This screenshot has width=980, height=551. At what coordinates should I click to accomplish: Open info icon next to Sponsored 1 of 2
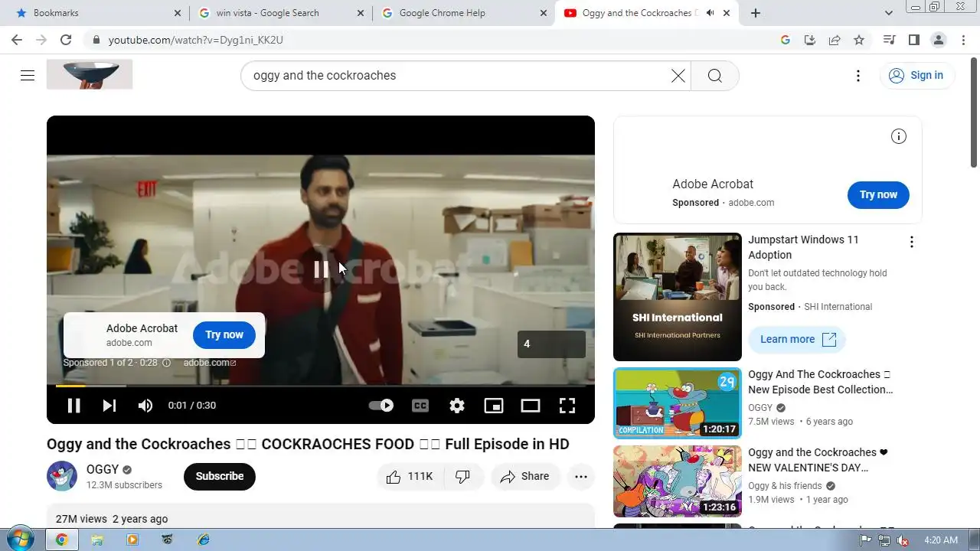click(166, 363)
